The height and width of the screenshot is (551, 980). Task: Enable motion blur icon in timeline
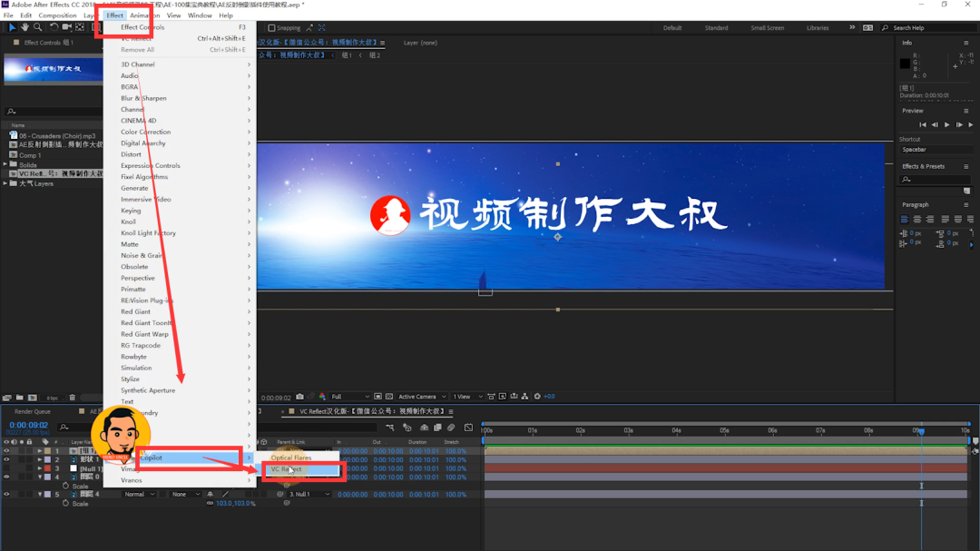pyautogui.click(x=451, y=428)
